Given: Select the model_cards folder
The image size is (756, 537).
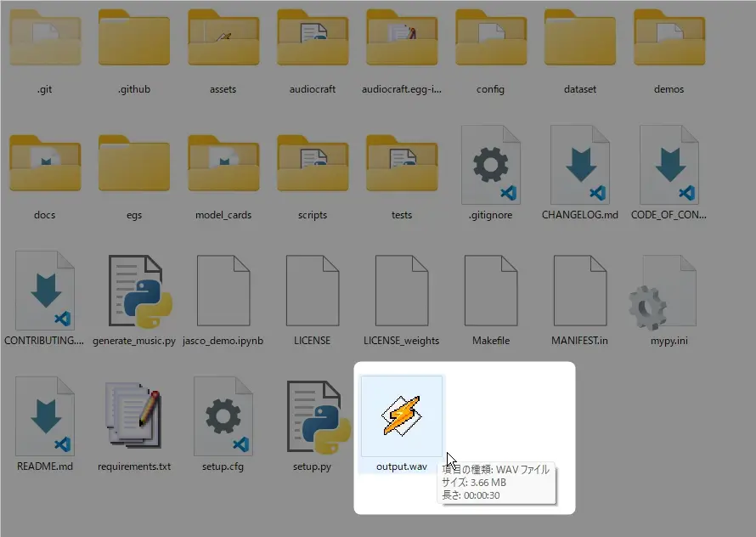Looking at the screenshot, I should (223, 165).
